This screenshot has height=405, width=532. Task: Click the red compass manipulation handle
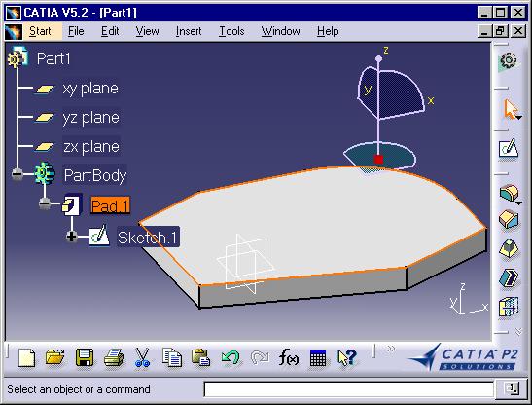click(378, 160)
